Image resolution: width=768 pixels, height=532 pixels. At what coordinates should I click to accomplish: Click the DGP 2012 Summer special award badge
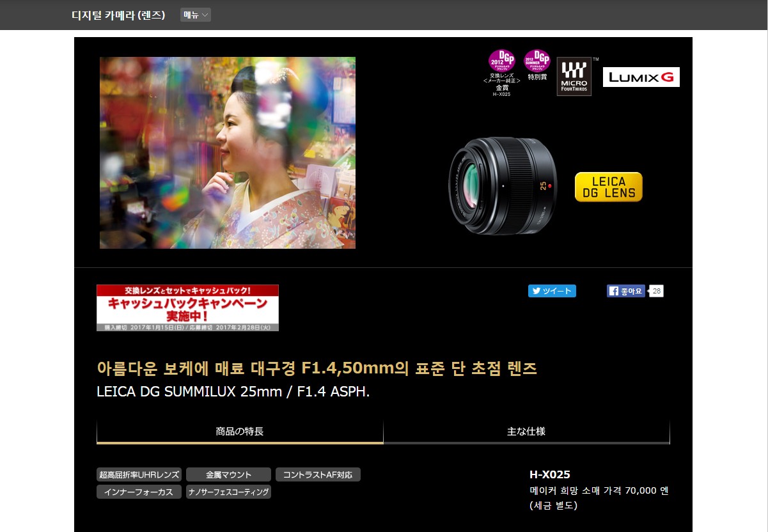click(537, 65)
